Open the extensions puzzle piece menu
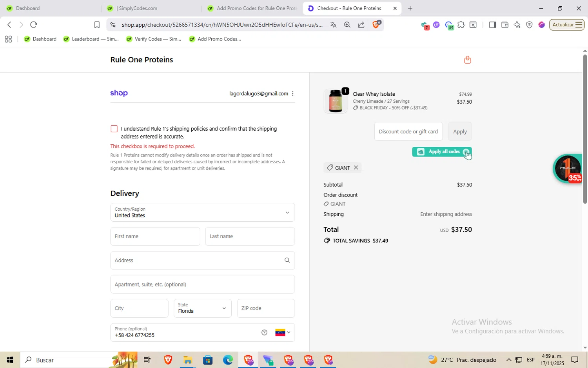This screenshot has height=368, width=588. pos(461,25)
